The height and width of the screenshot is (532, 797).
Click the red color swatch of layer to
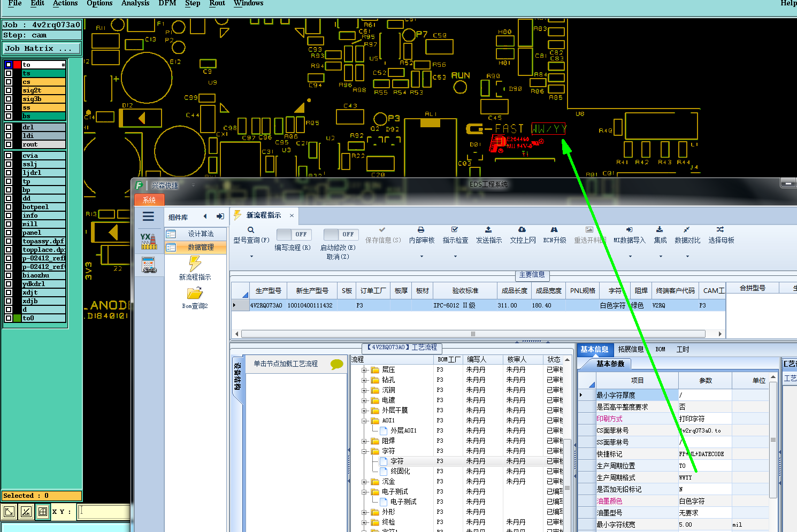coord(17,65)
